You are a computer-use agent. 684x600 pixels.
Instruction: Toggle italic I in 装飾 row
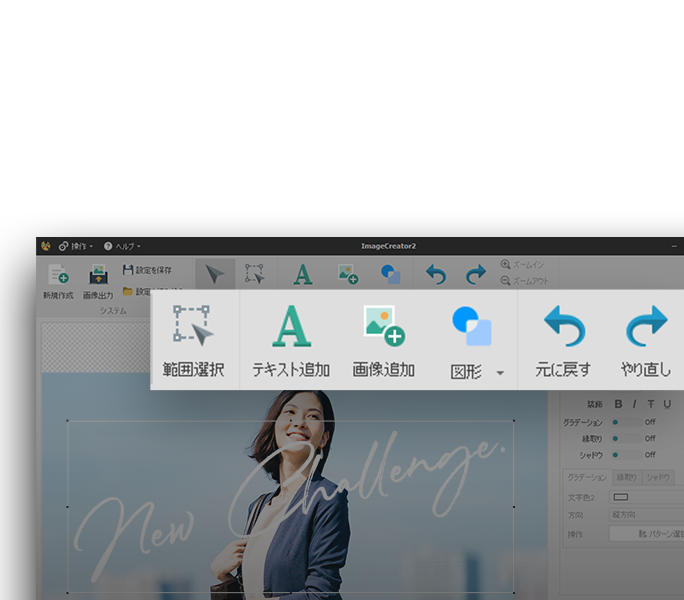click(x=634, y=404)
